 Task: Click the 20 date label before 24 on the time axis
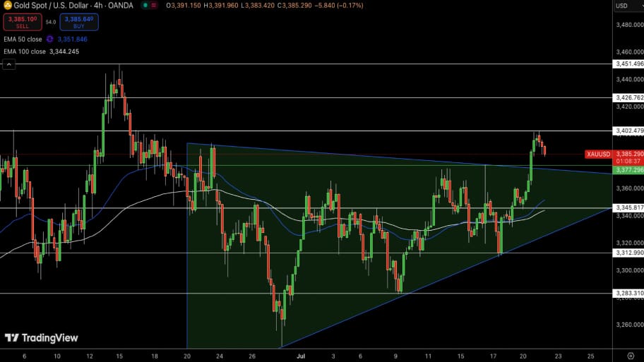tap(187, 356)
